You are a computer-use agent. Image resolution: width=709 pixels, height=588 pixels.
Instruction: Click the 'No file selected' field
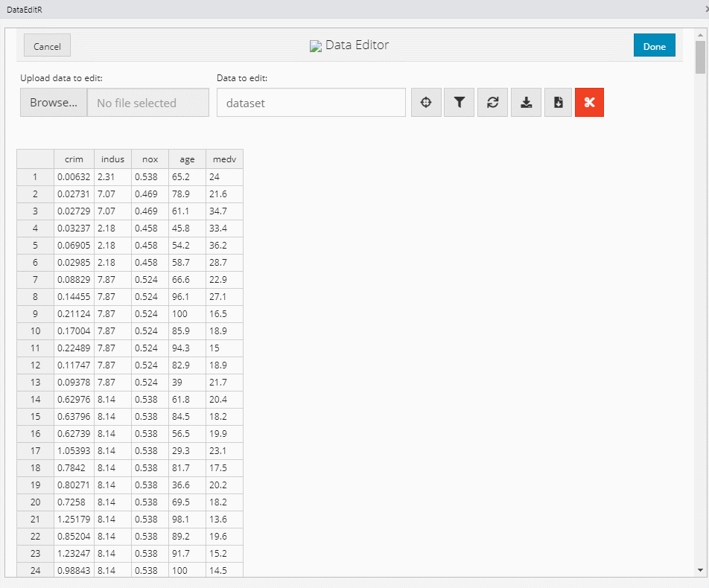click(x=148, y=103)
